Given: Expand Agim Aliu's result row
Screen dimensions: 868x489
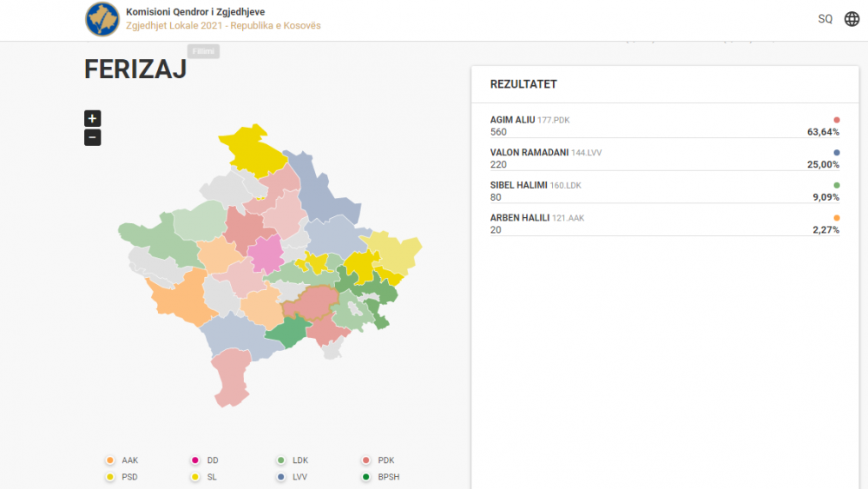Looking at the screenshot, I should pos(664,126).
